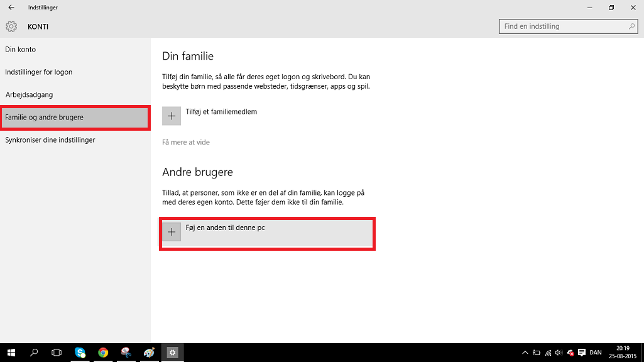Click the Settings taskbar icon
Viewport: 644px width, 362px height.
click(173, 353)
